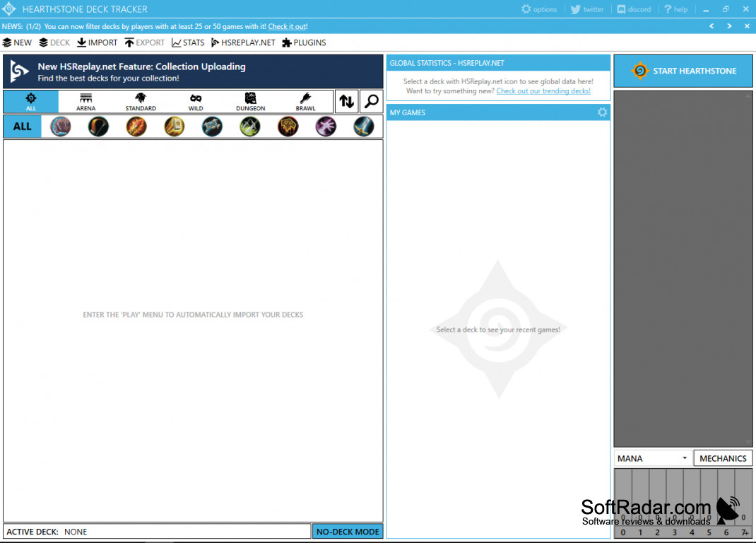This screenshot has width=756, height=543.
Task: Show next news item arrow
Action: pyautogui.click(x=729, y=26)
